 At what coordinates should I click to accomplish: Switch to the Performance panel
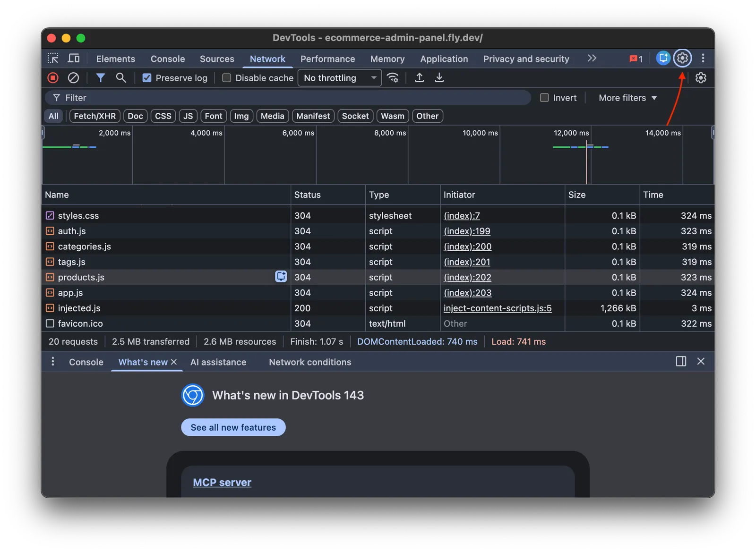point(327,59)
